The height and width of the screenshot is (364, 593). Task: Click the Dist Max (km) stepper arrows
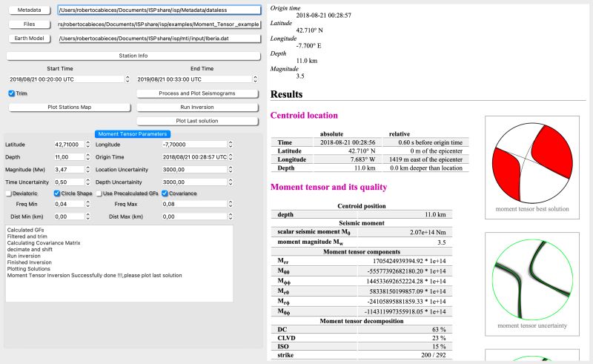click(231, 216)
